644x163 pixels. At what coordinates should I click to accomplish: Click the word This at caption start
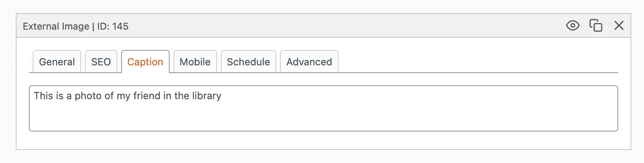point(43,96)
